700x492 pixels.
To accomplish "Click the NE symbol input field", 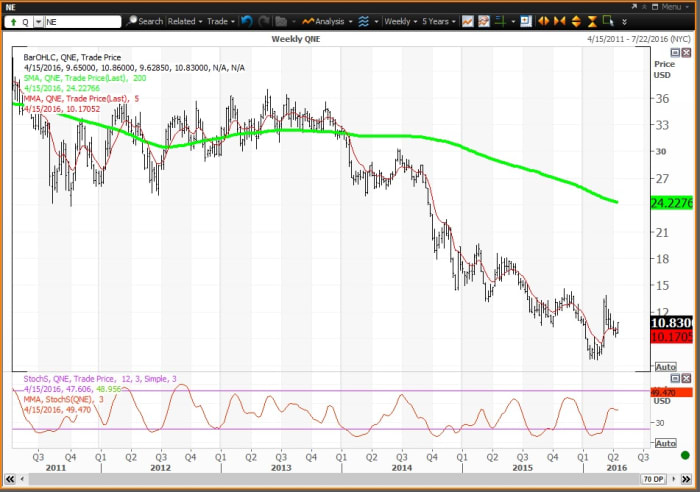I will pos(83,20).
